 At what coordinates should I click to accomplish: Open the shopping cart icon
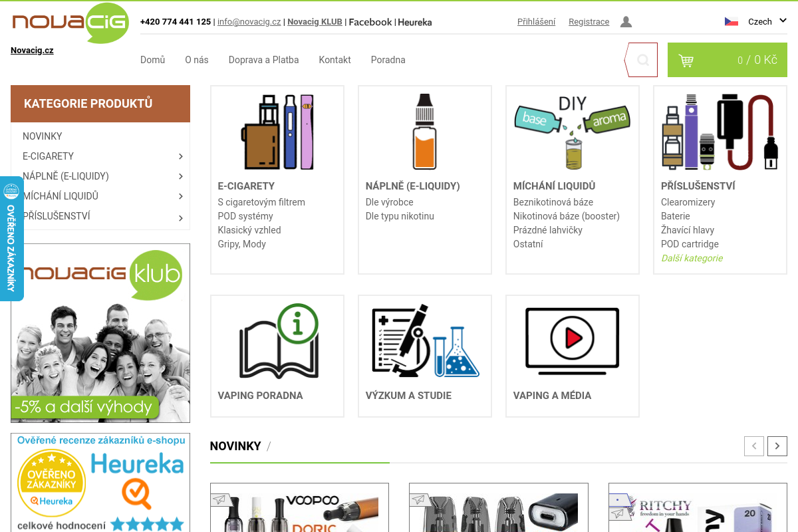pos(686,61)
